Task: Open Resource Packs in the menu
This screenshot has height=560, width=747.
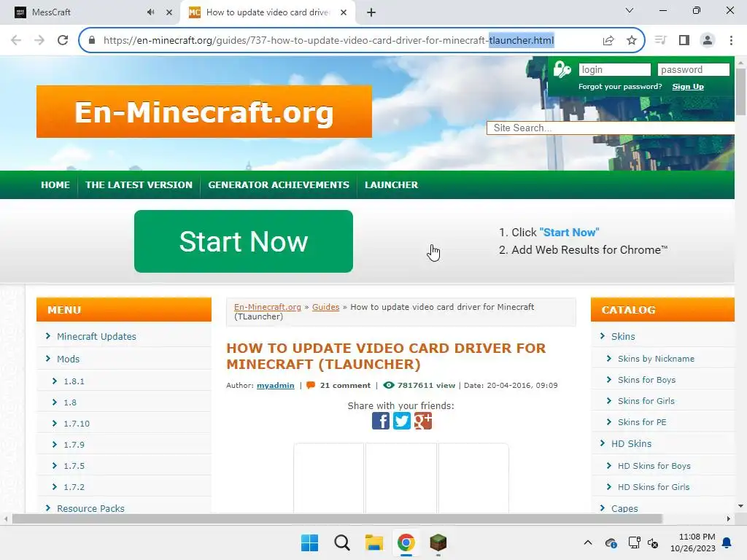Action: point(90,508)
